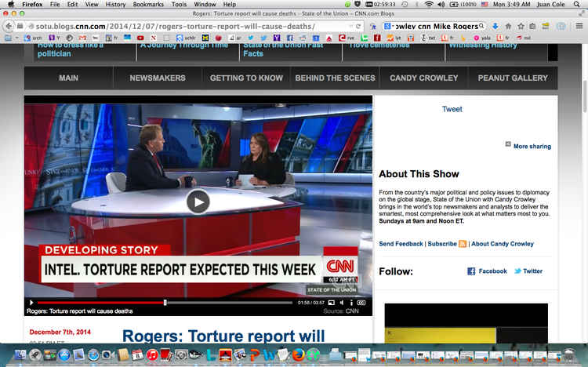Mute the video with the speaker icon

click(x=341, y=303)
